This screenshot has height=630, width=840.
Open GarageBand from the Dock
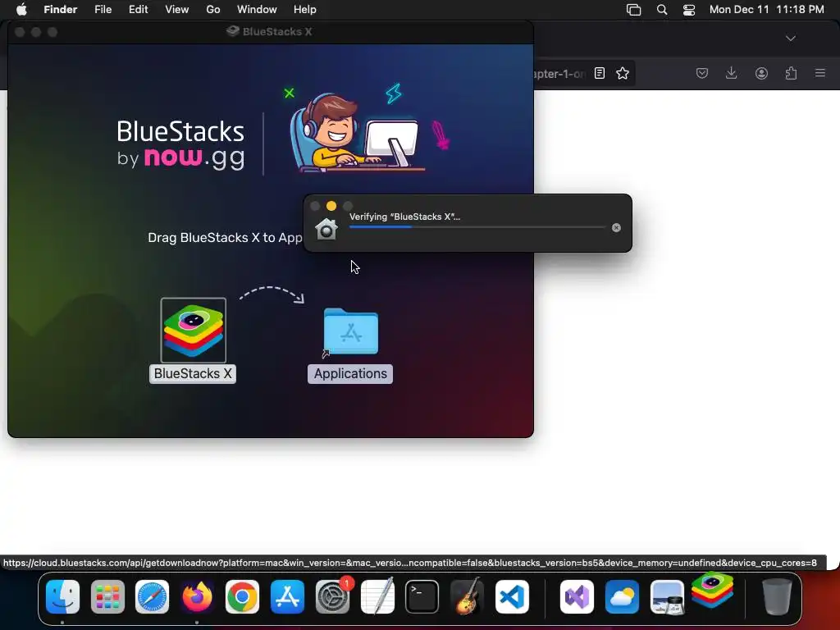tap(467, 596)
